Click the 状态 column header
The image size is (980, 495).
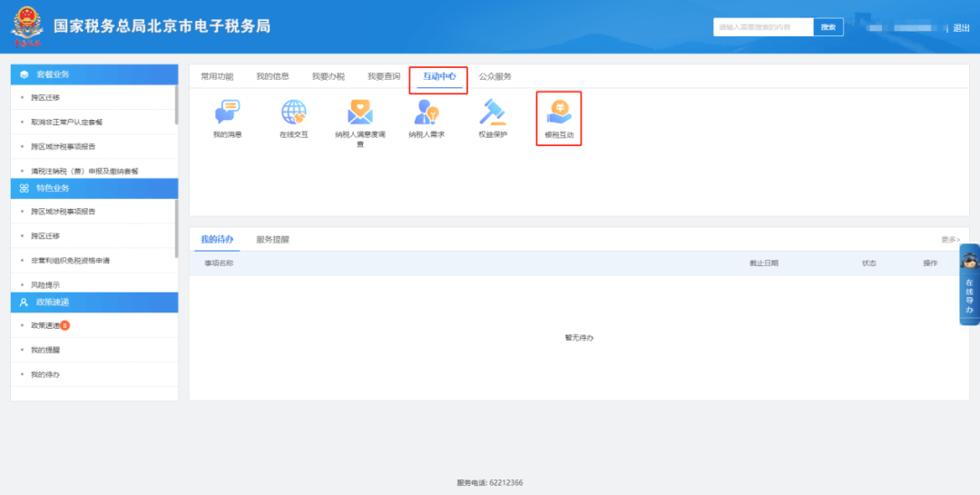coord(868,263)
